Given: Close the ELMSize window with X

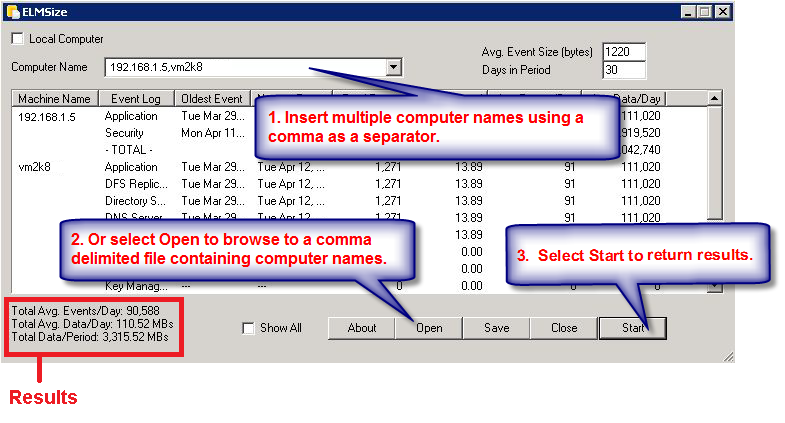Looking at the screenshot, I should tap(722, 12).
